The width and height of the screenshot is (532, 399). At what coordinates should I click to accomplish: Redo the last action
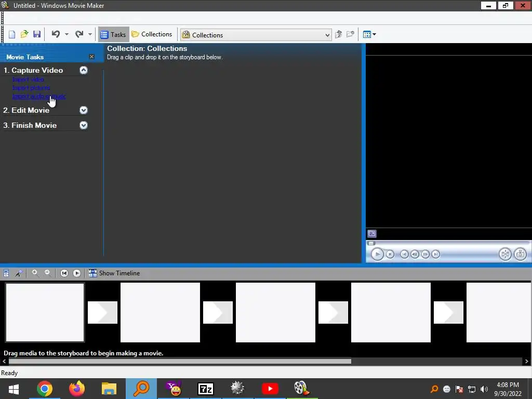(79, 34)
